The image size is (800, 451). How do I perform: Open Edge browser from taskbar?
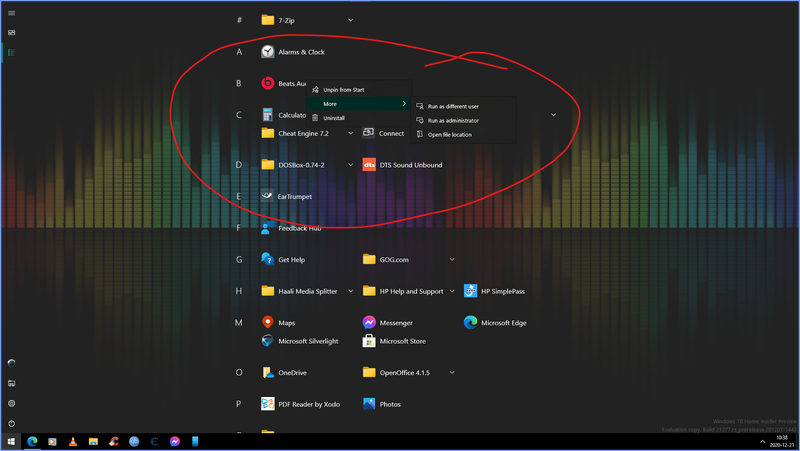(x=32, y=442)
